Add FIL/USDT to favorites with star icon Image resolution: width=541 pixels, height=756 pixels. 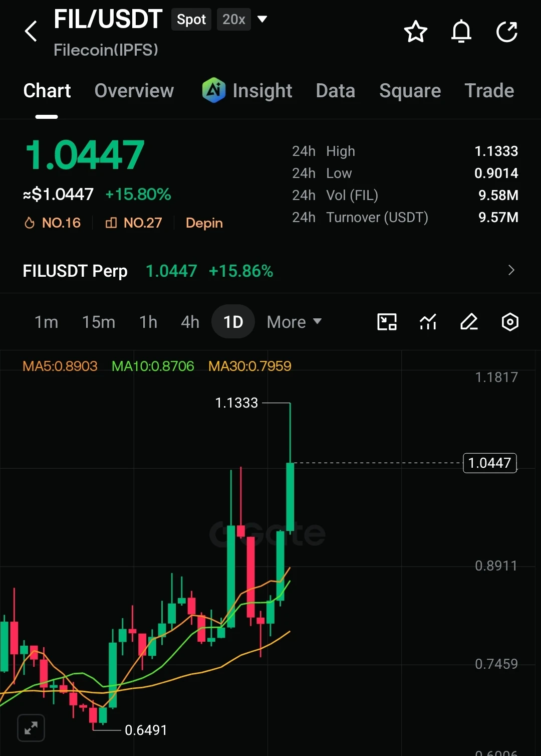(416, 32)
